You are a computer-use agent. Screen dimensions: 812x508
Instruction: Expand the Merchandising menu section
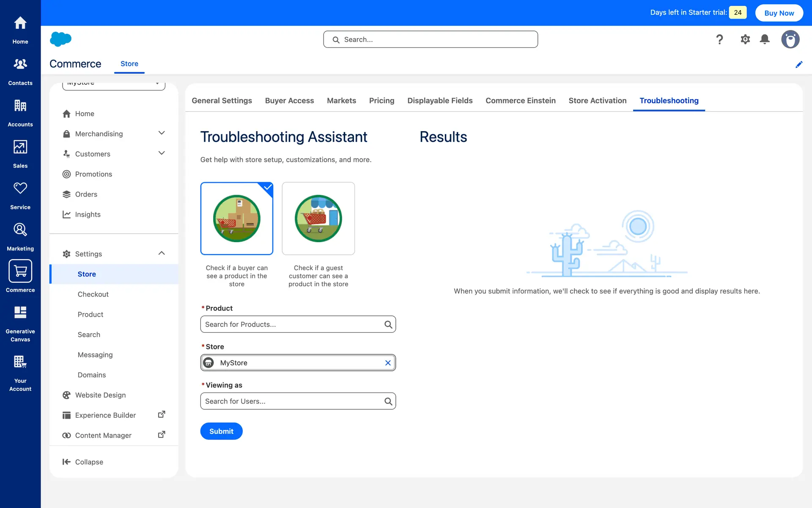tap(161, 133)
